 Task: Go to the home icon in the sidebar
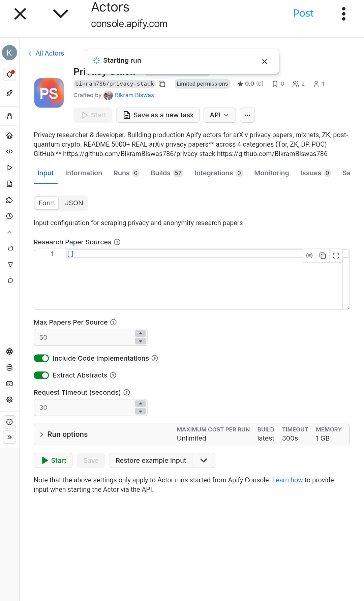pos(9,136)
